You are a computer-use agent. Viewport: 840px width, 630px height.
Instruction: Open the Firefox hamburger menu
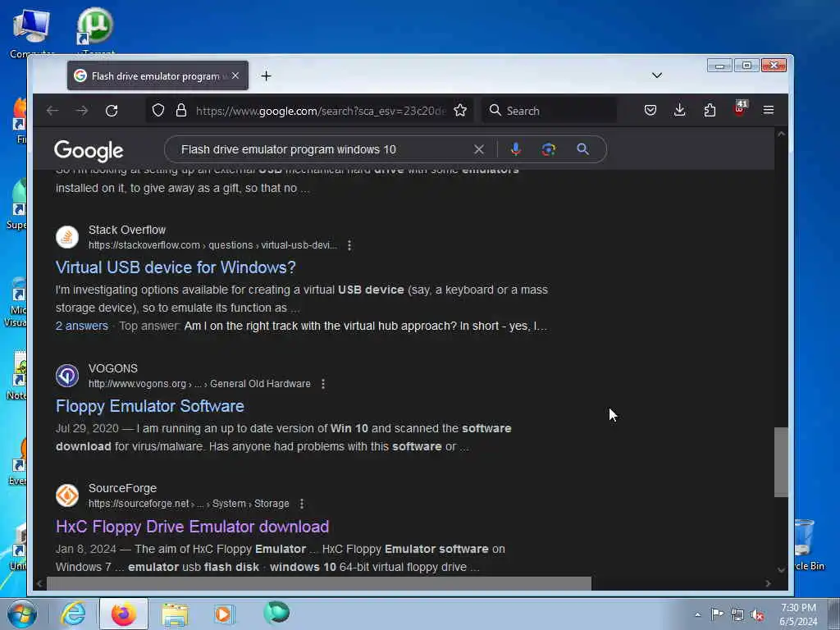[769, 111]
